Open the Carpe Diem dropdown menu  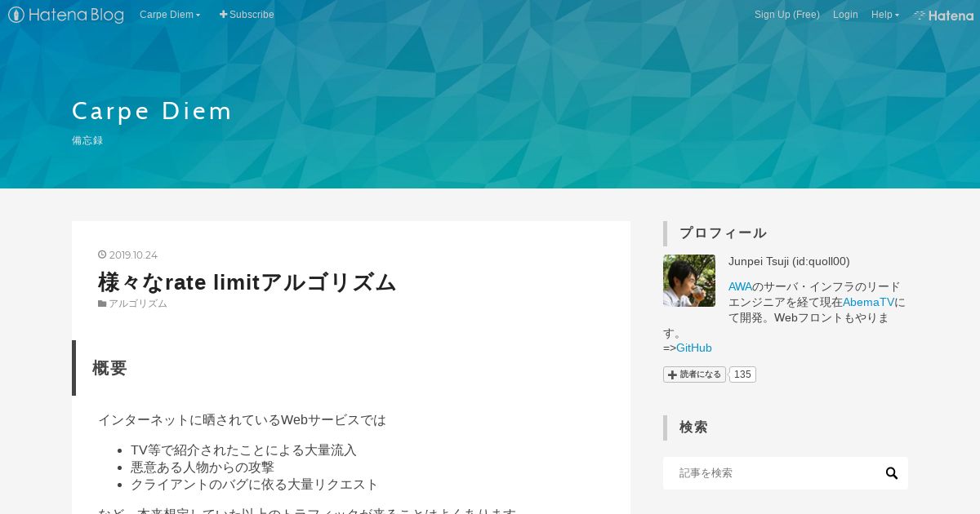(170, 15)
